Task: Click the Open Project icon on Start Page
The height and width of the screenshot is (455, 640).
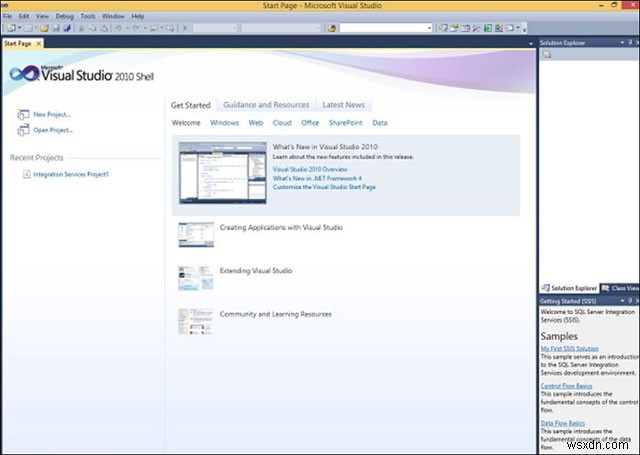Action: pos(23,130)
